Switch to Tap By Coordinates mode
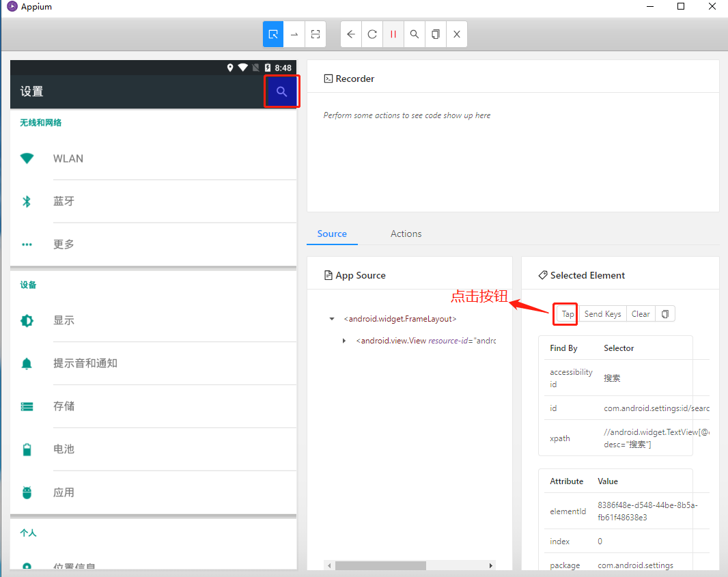This screenshot has height=577, width=728. click(316, 34)
